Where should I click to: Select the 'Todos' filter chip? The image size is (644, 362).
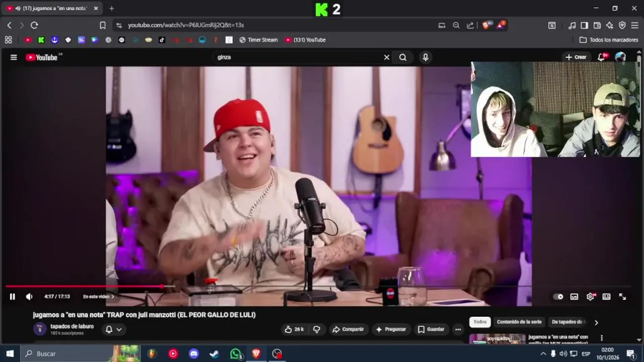[480, 322]
